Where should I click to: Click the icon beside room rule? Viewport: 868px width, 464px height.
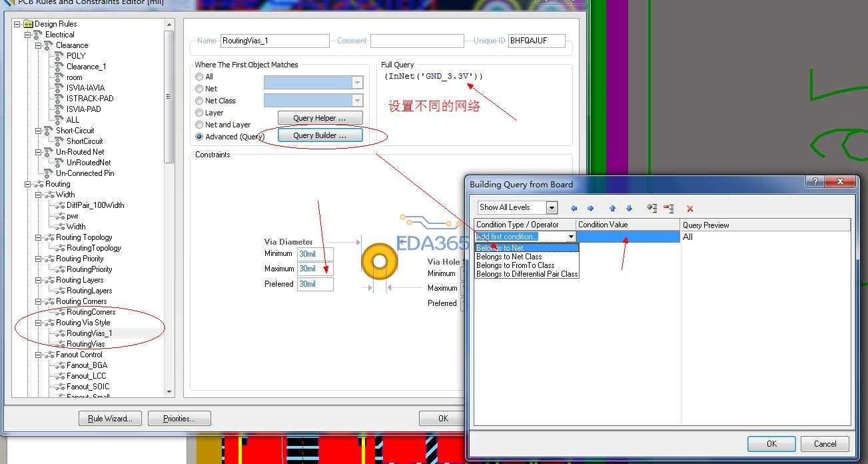point(59,77)
